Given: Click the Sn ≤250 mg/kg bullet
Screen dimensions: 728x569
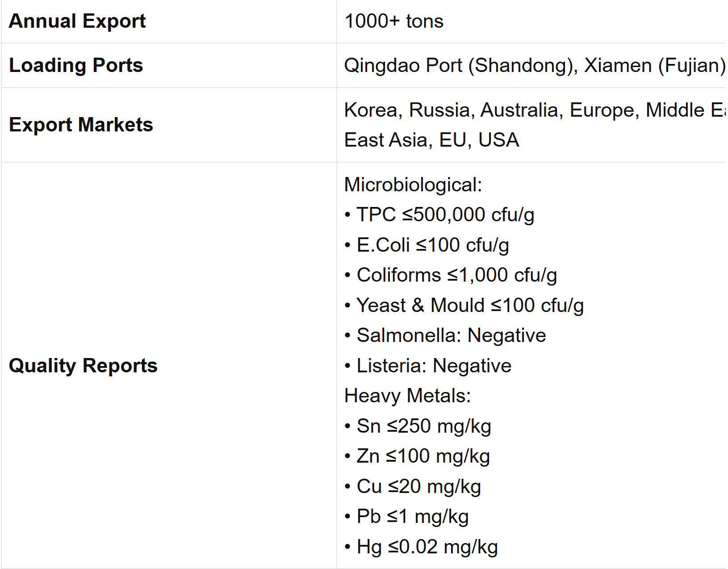Looking at the screenshot, I should click(x=418, y=426).
